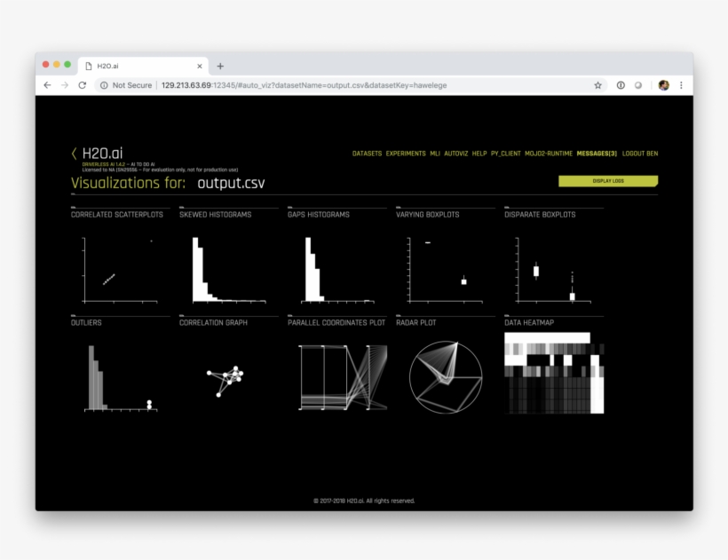Viewport: 728px width, 560px height.
Task: Click the DISPLAY LOGS button
Action: 607,180
